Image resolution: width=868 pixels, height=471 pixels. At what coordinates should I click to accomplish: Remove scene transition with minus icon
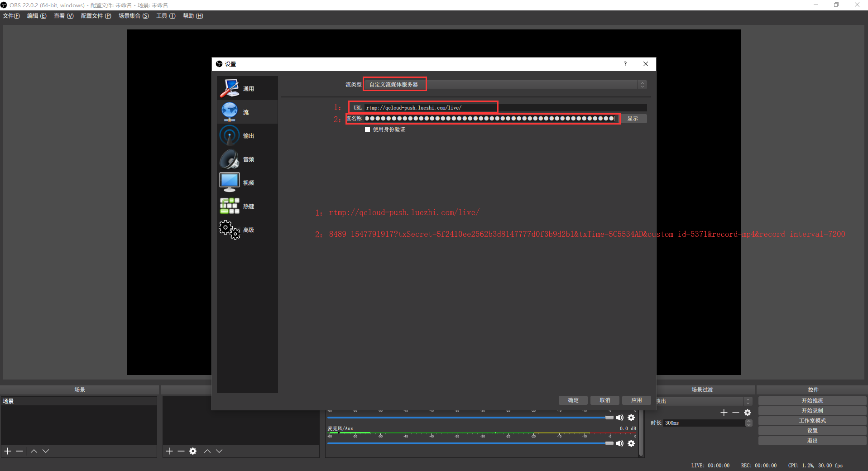736,413
